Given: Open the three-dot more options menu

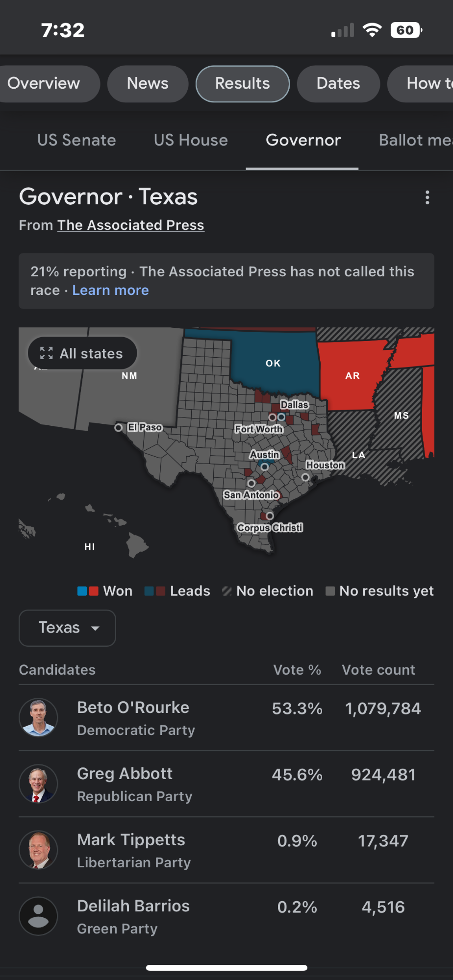Looking at the screenshot, I should click(x=428, y=197).
